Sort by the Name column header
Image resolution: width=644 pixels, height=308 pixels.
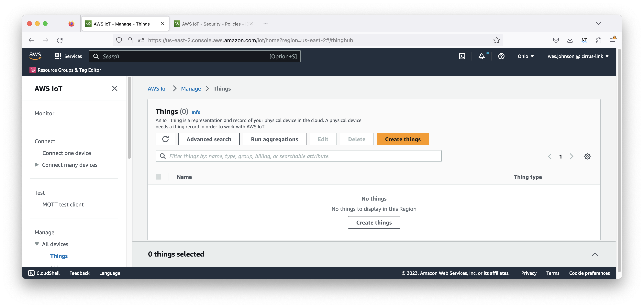tap(184, 177)
